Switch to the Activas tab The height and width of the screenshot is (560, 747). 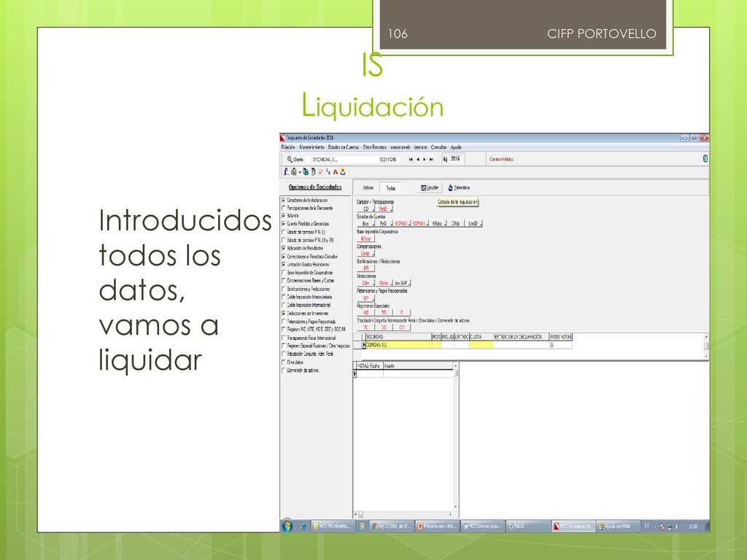click(x=368, y=188)
